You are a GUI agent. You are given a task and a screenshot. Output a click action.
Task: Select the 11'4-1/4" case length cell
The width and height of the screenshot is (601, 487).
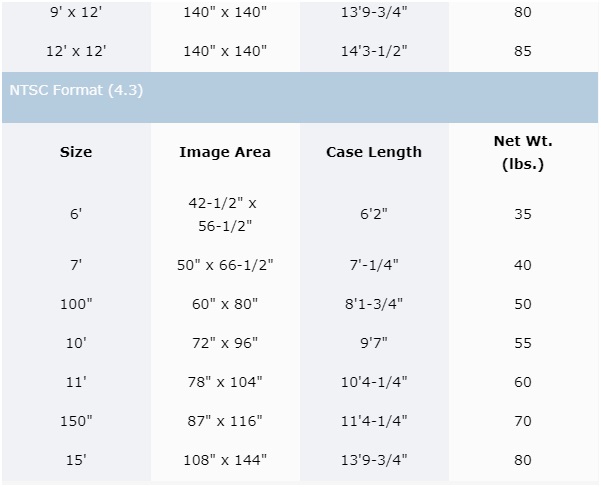[374, 420]
